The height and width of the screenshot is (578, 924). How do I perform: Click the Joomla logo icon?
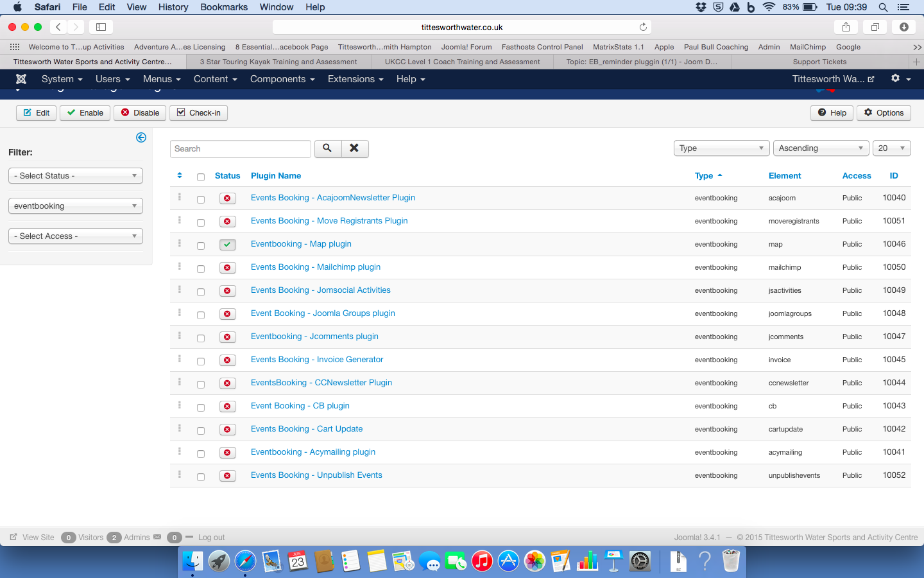pyautogui.click(x=21, y=79)
